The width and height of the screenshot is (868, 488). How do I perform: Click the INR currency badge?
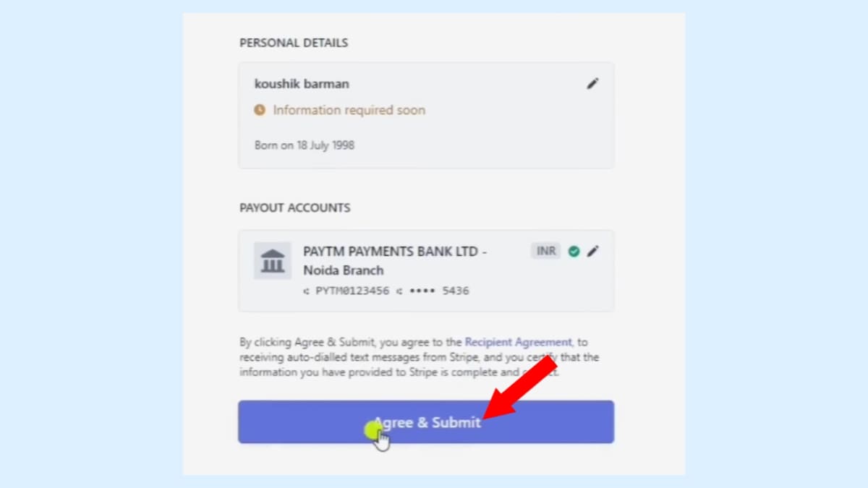click(545, 252)
